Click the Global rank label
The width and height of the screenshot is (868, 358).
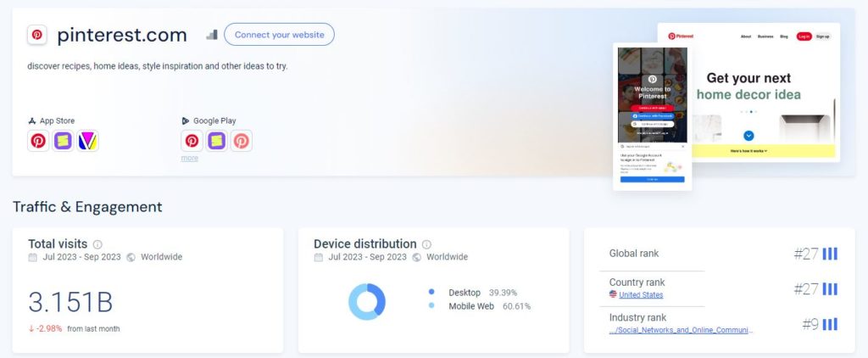[634, 254]
